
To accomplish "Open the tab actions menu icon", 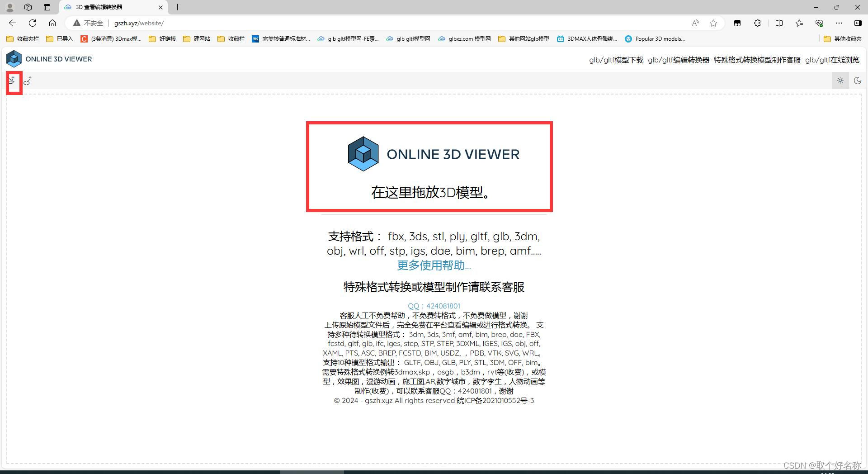I will (x=47, y=7).
